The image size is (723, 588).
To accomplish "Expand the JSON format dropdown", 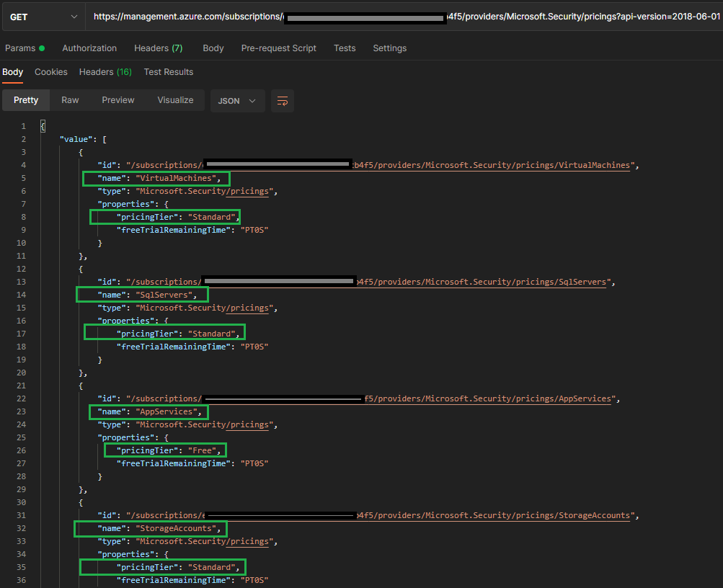I will coord(237,101).
